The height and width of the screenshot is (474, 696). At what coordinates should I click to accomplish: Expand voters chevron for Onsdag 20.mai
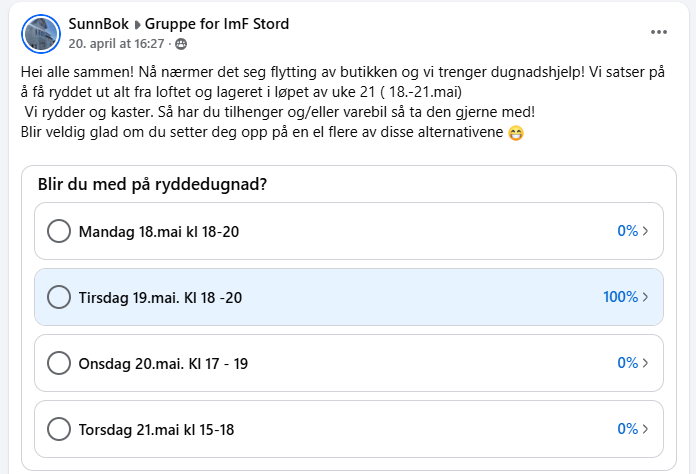coord(646,363)
